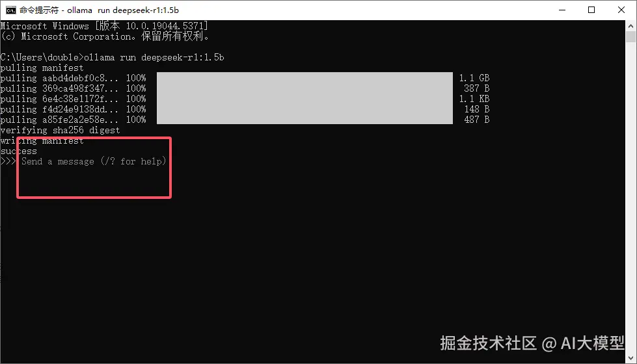Click the 'pulling manifest' line
Image resolution: width=637 pixels, height=364 pixels.
(x=42, y=68)
